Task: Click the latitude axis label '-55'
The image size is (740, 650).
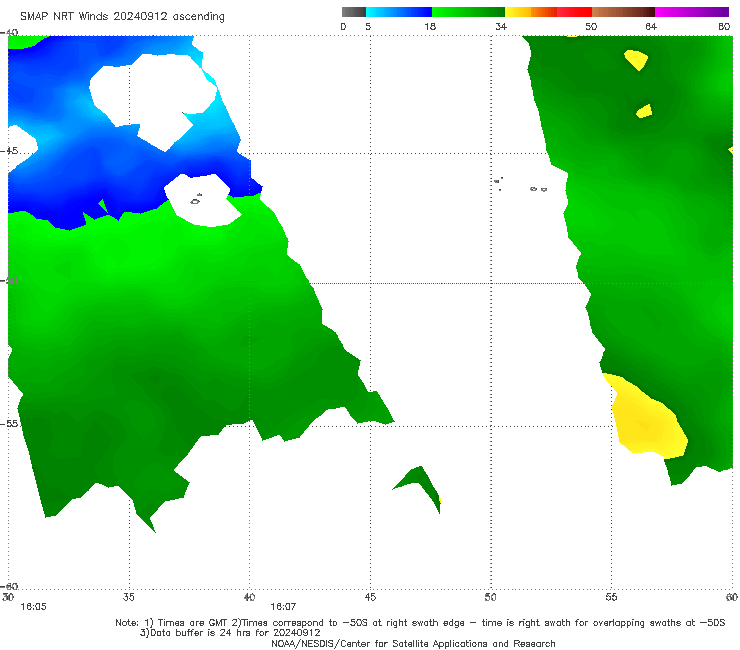Action: coord(9,423)
